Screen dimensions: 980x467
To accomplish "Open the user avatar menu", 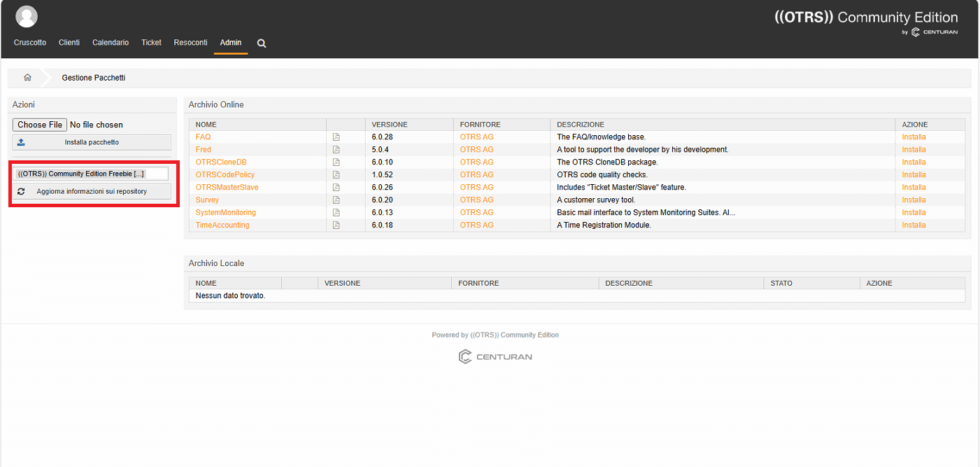I will click(x=27, y=16).
